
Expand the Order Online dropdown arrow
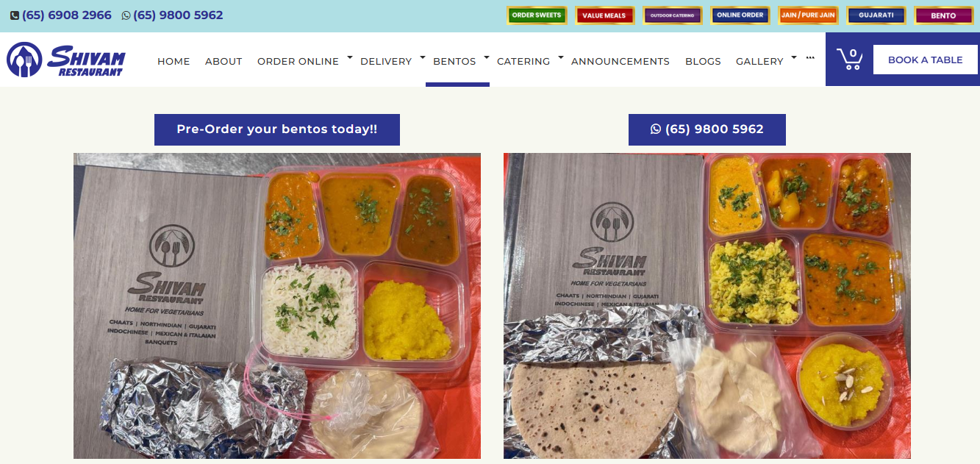(350, 57)
